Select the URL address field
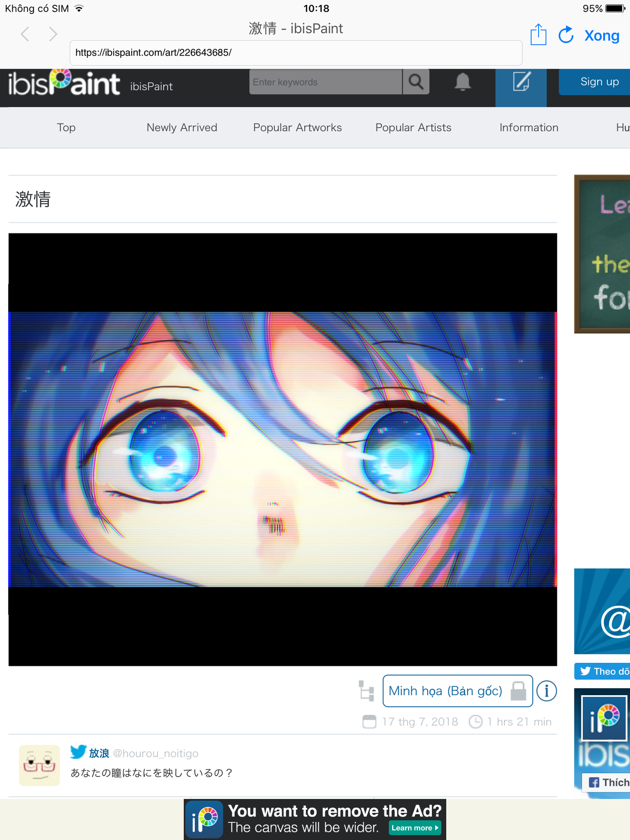Viewport: 630px width, 840px height. tap(296, 52)
